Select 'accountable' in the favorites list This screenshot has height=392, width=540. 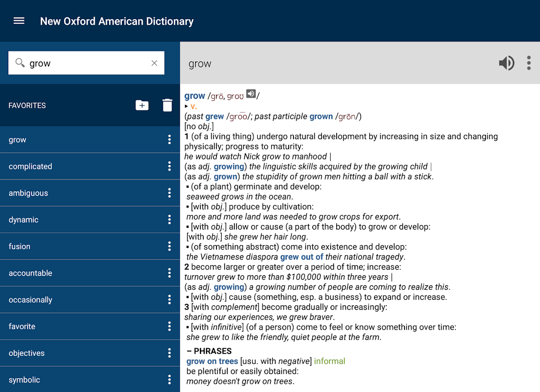[x=90, y=273]
